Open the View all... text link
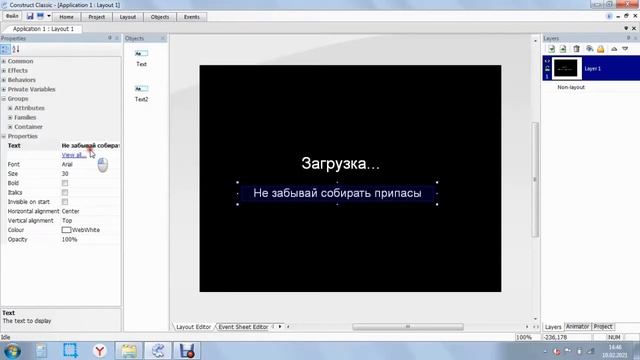The image size is (640, 360). tap(74, 155)
